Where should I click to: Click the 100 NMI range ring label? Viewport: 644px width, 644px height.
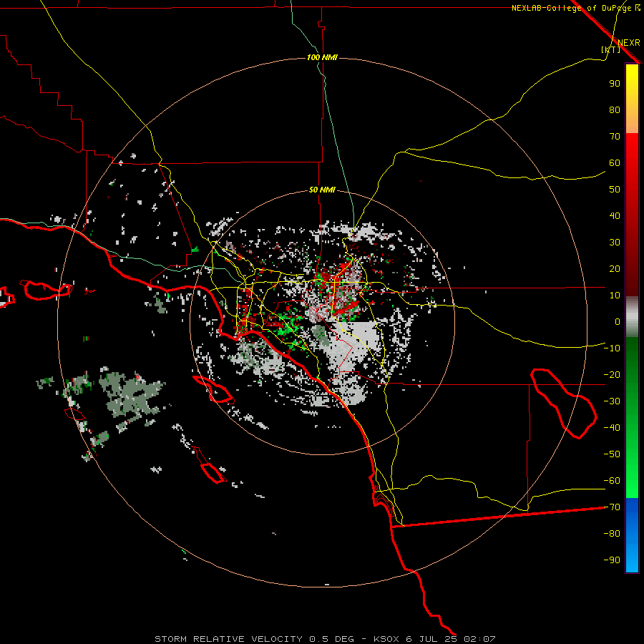322,57
